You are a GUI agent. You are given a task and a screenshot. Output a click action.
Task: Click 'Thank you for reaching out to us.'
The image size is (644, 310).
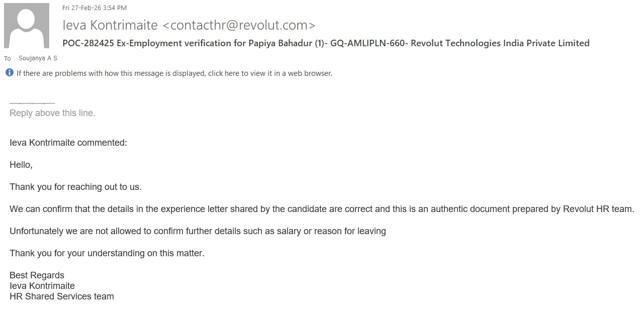[x=75, y=187]
